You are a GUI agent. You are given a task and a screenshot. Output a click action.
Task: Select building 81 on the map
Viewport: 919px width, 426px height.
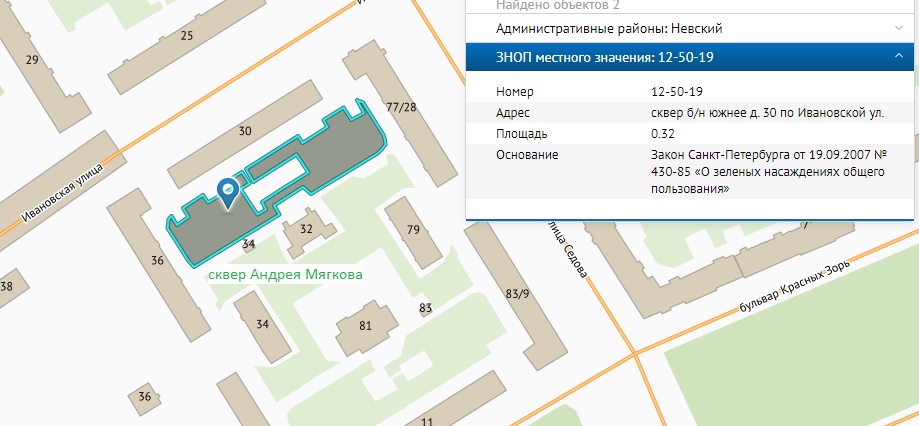point(365,326)
